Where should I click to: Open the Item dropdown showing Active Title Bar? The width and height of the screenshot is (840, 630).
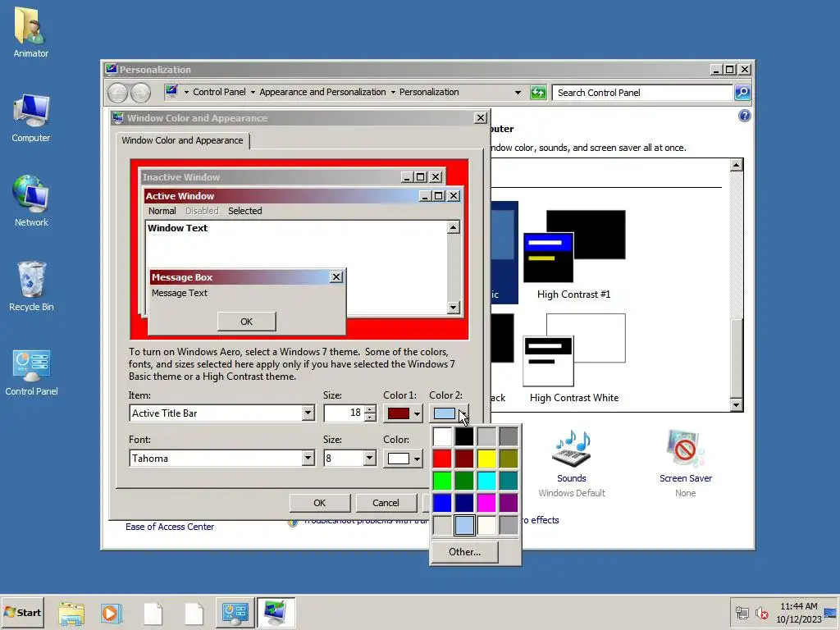click(x=308, y=413)
